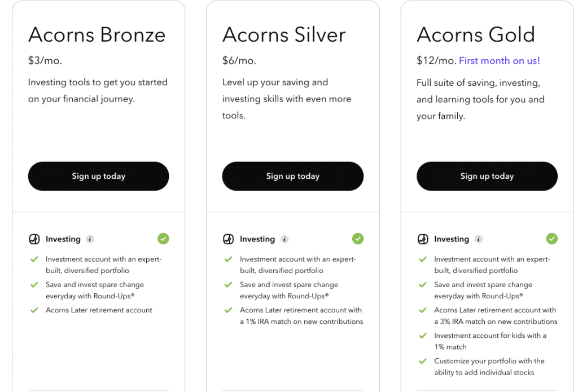Open Investing info tooltip in Silver plan
This screenshot has height=392, width=578.
(x=284, y=239)
